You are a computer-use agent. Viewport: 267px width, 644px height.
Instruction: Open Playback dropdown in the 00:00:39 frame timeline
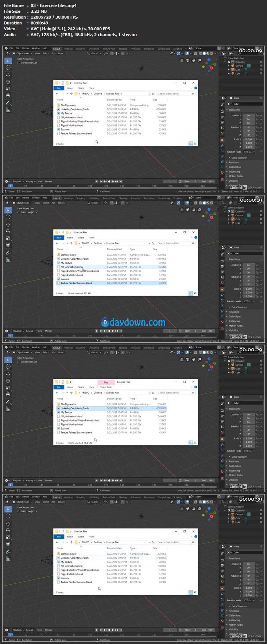pyautogui.click(x=18, y=630)
